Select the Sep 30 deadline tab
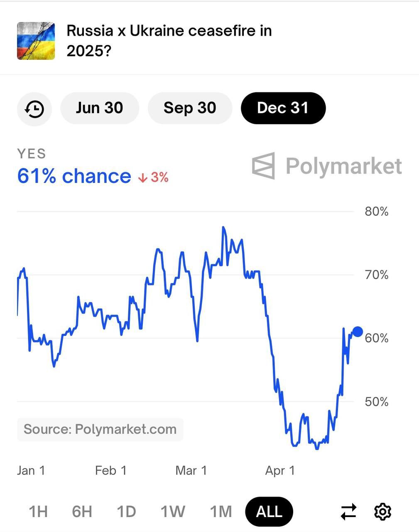The height and width of the screenshot is (532, 419). point(190,108)
